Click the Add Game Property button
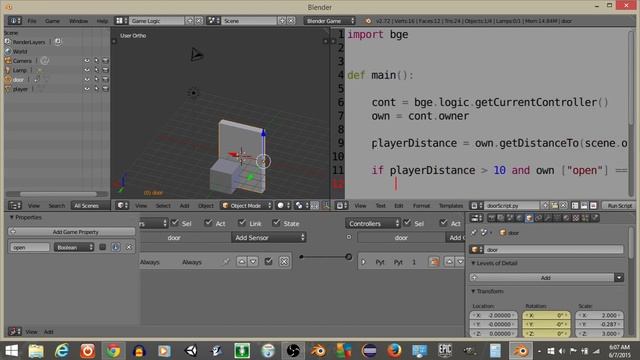The width and height of the screenshot is (640, 360). [x=71, y=232]
